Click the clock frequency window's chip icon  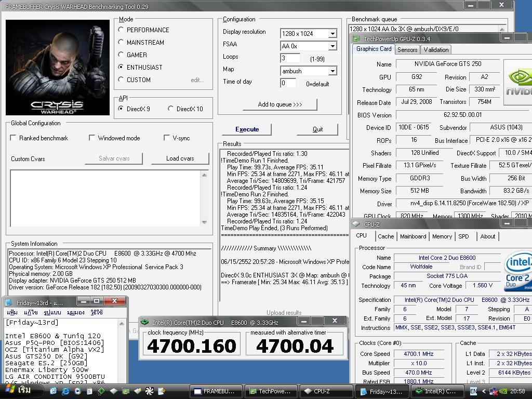point(145,322)
